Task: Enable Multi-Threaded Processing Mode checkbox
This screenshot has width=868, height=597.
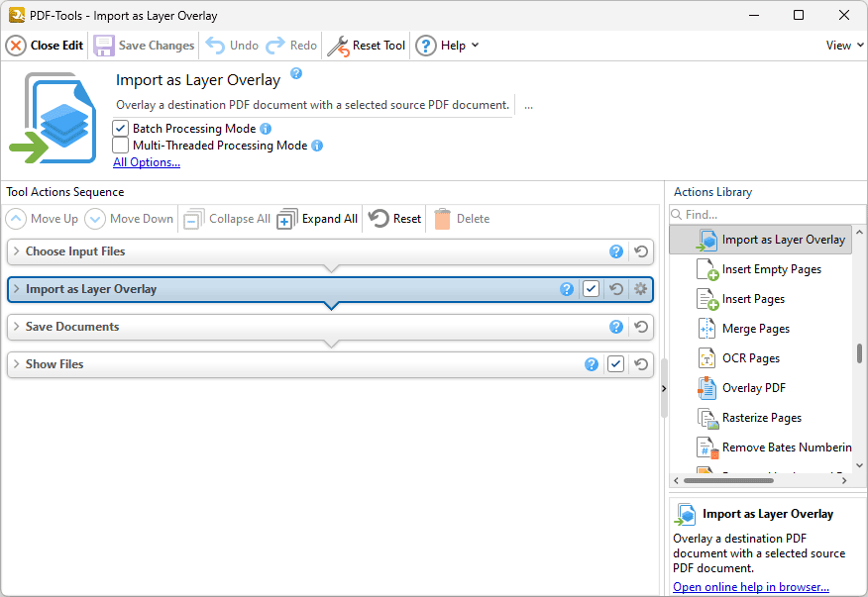Action: pos(120,146)
